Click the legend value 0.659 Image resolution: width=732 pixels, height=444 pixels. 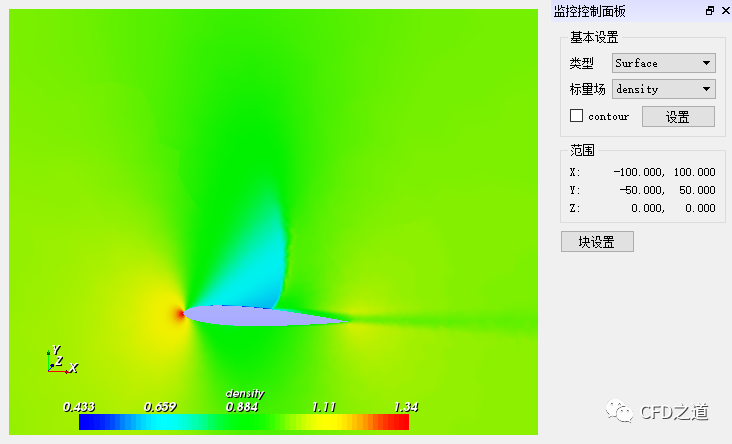(x=160, y=407)
